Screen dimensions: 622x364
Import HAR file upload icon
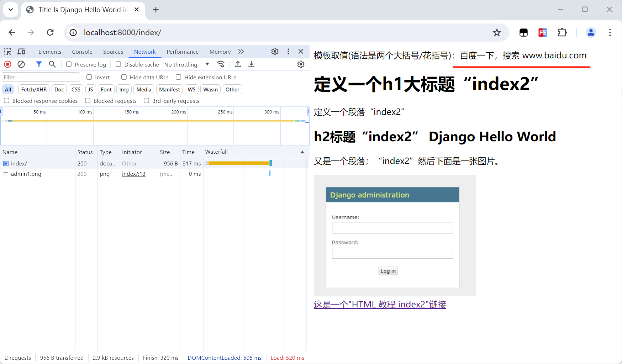(x=238, y=64)
